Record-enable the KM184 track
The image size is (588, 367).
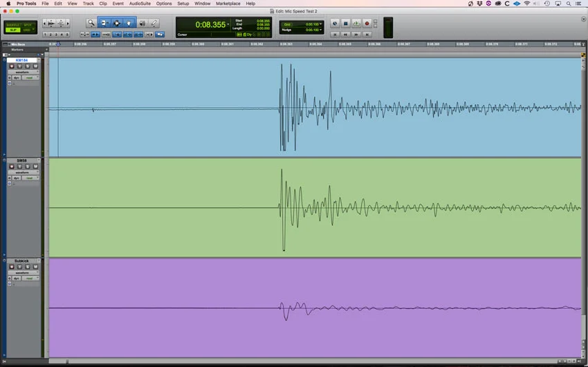point(12,66)
